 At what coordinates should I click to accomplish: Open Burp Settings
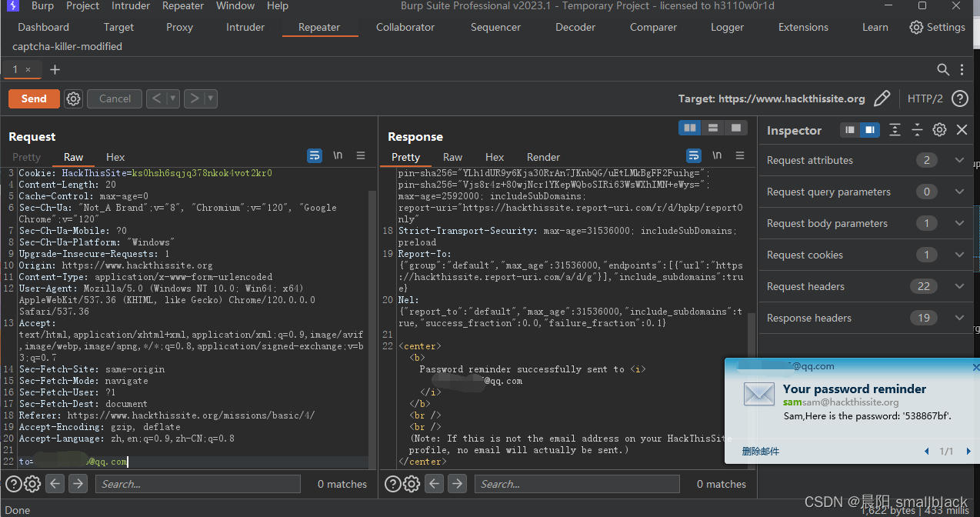coord(937,27)
